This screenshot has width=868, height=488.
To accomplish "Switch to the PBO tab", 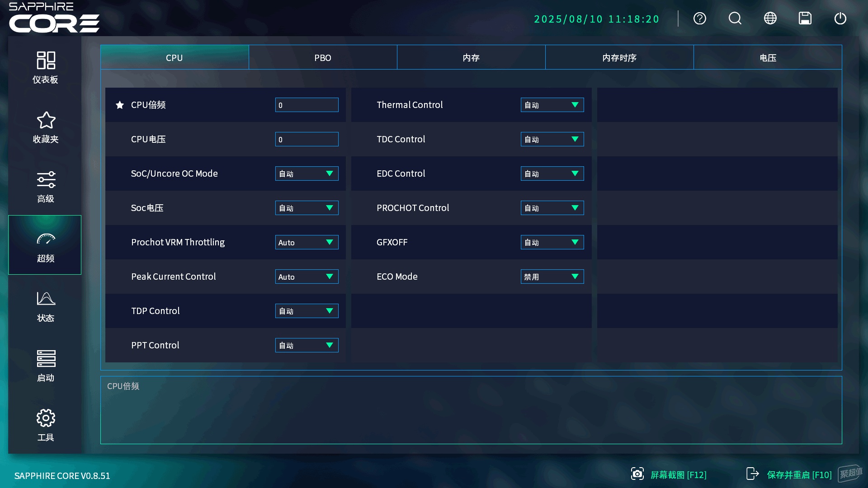I will (323, 57).
